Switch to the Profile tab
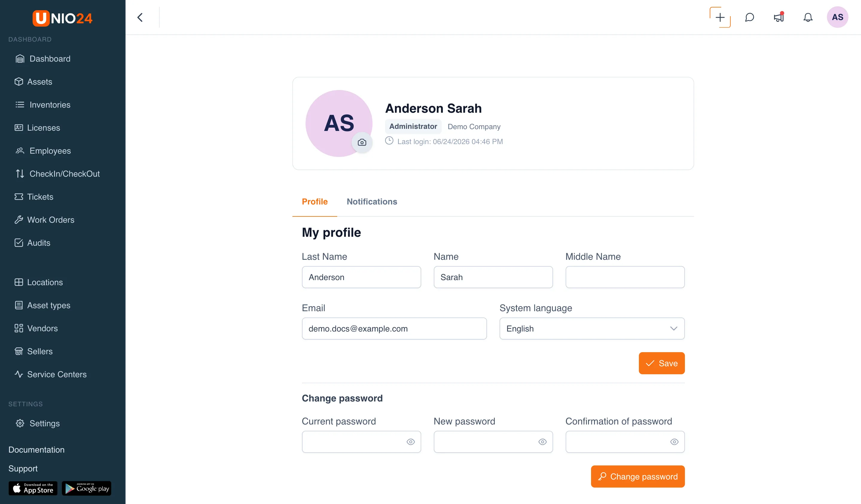This screenshot has width=861, height=504. tap(315, 201)
